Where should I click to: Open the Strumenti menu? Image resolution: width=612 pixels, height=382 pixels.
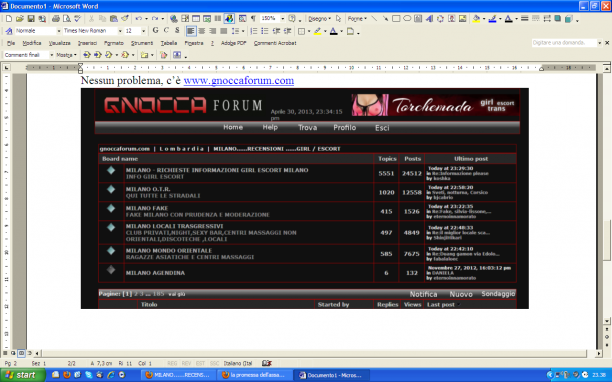[x=142, y=43]
